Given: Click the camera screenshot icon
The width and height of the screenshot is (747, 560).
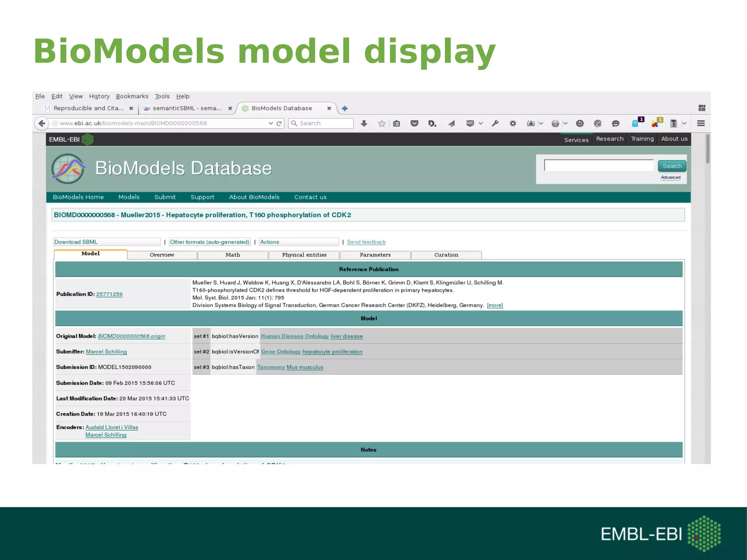Looking at the screenshot, I should 531,124.
